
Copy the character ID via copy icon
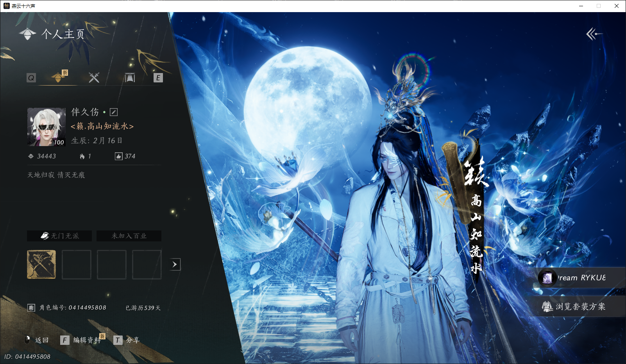point(31,308)
